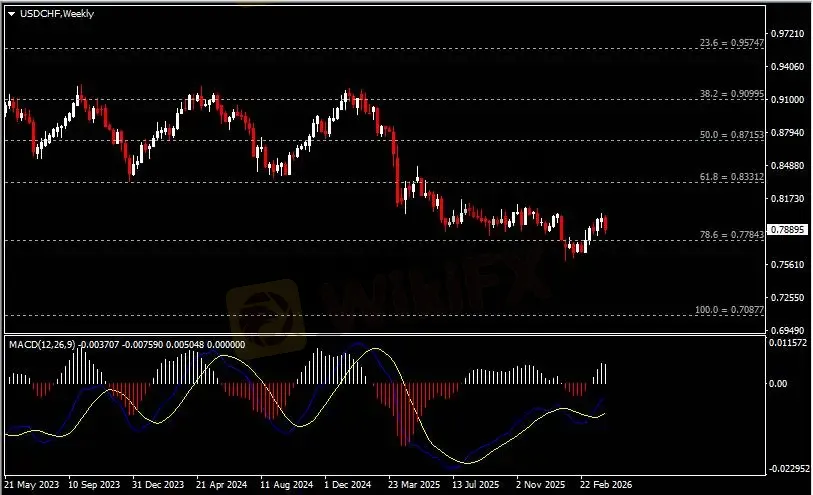This screenshot has height=495, width=813.
Task: Click the 21 May 2023 date marker
Action: click(x=30, y=481)
